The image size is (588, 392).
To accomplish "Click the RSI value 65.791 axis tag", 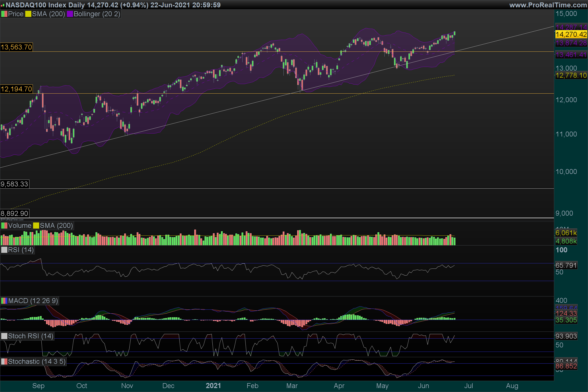I will click(x=566, y=265).
